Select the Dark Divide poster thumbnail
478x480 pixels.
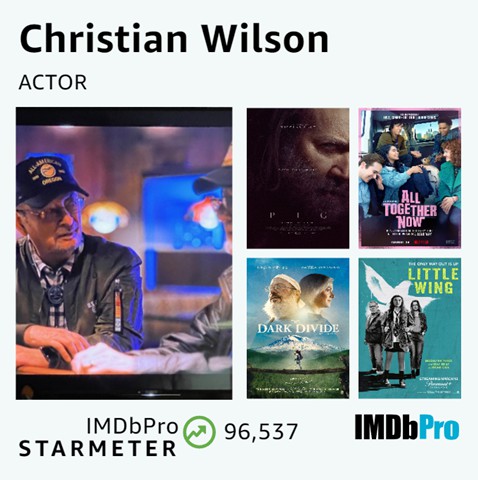(x=298, y=328)
